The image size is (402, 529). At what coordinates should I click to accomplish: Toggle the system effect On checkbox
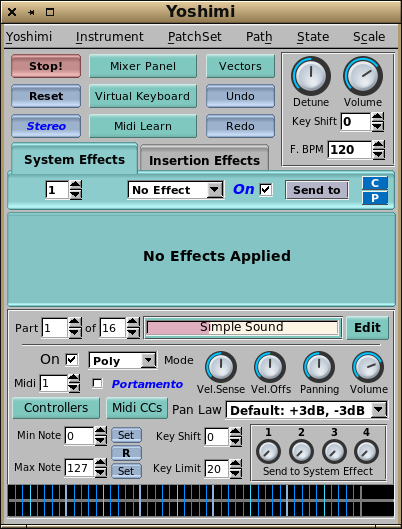(266, 190)
